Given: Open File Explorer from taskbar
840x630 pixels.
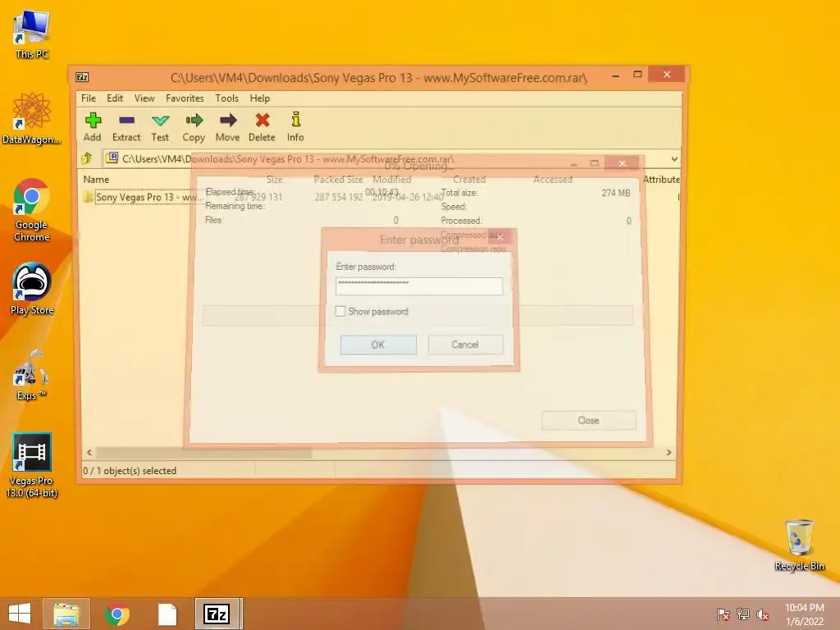Looking at the screenshot, I should tap(66, 614).
